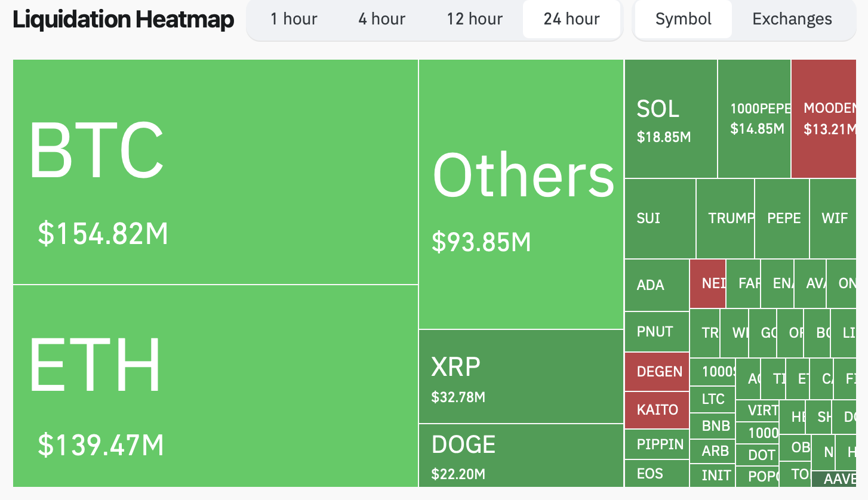Select the 24 hour timeframe tab

pyautogui.click(x=571, y=19)
